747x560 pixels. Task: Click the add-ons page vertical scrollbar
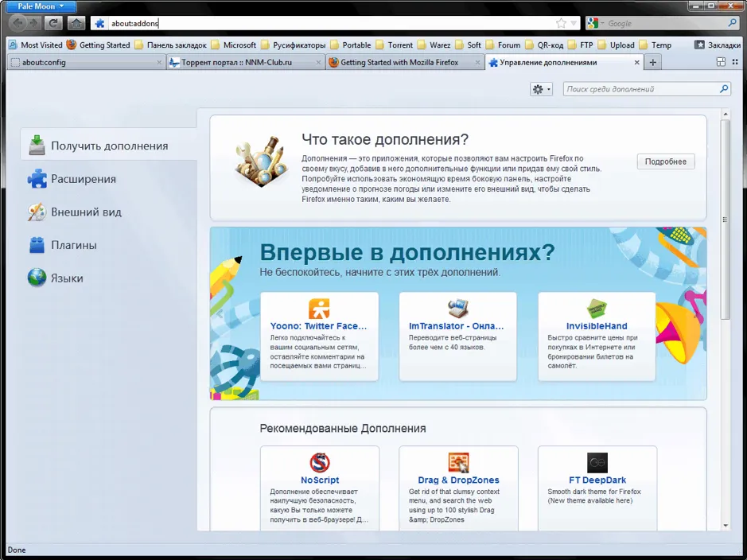[x=726, y=219]
